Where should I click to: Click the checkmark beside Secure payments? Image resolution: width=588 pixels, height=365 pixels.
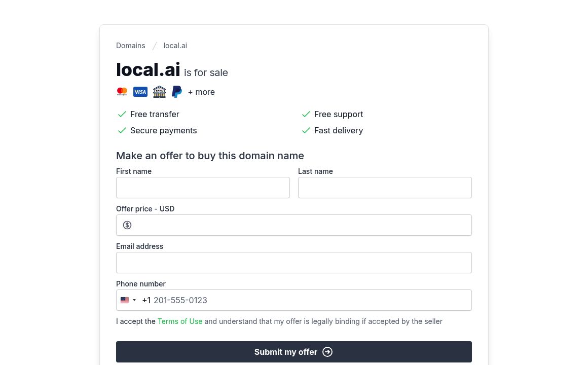click(x=122, y=131)
